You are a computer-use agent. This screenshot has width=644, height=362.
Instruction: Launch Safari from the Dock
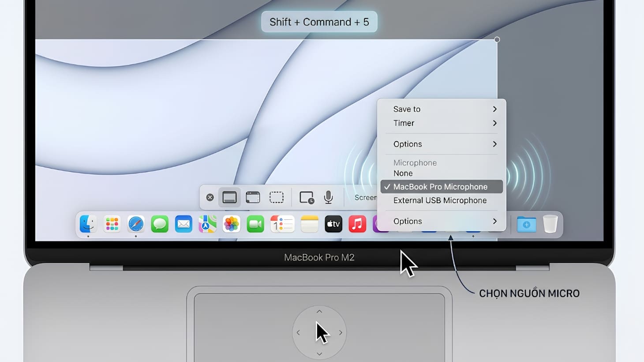point(136,224)
